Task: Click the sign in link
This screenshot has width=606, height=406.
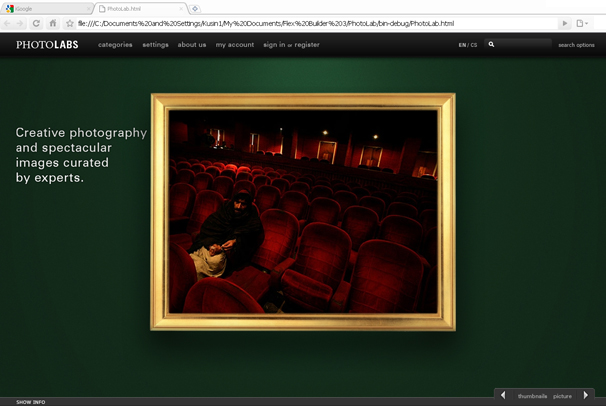Action: point(273,45)
